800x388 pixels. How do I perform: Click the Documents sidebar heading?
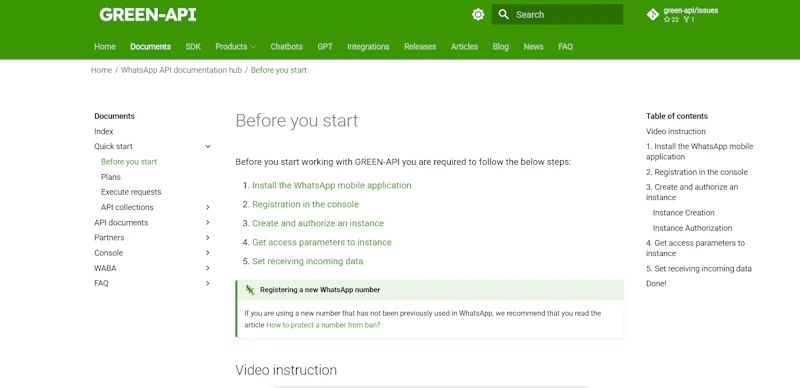click(114, 116)
